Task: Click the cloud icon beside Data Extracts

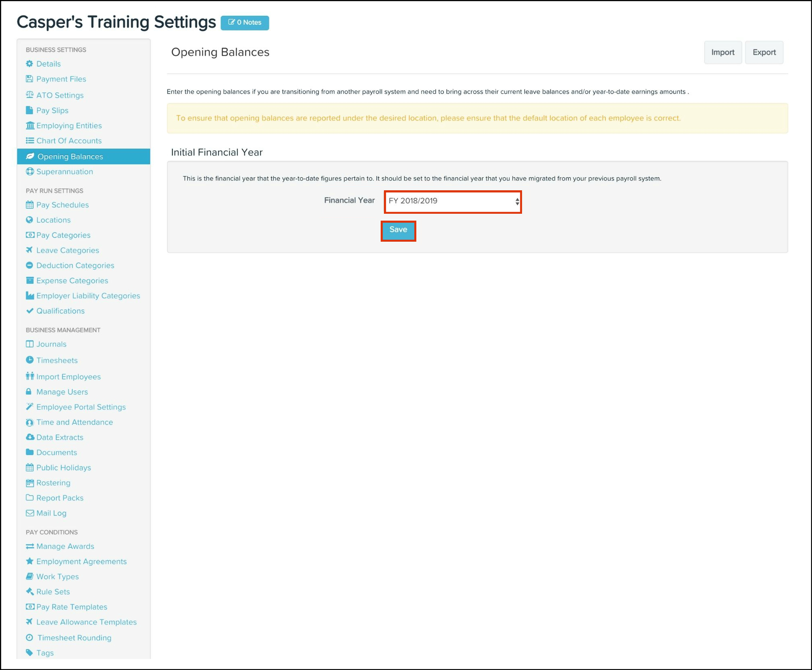Action: tap(30, 437)
